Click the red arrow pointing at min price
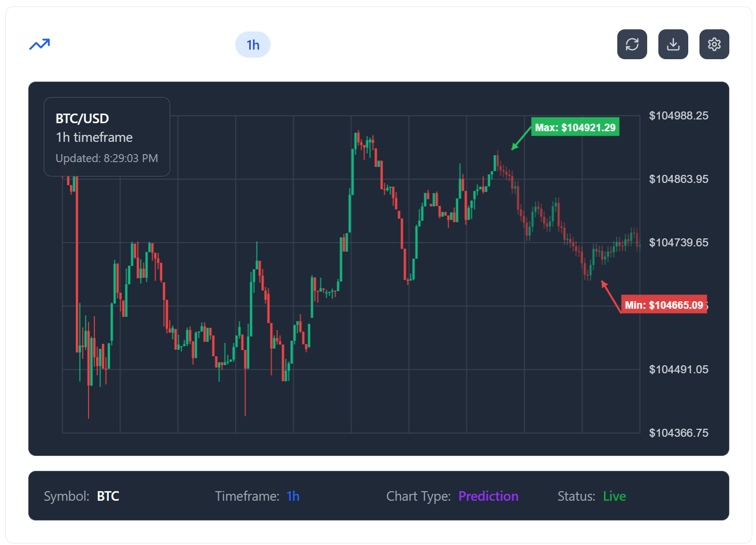The height and width of the screenshot is (545, 756). 611,295
